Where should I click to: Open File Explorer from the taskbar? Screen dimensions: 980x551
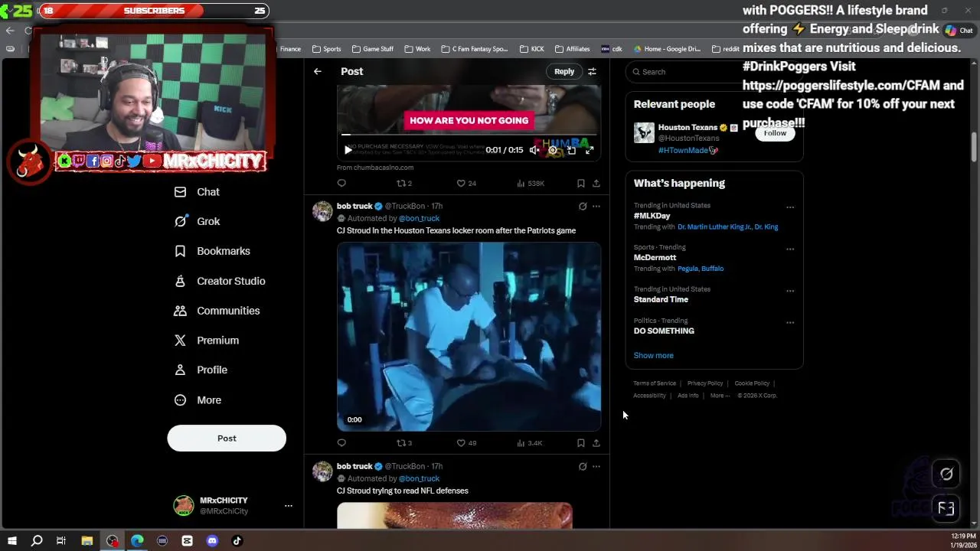87,541
